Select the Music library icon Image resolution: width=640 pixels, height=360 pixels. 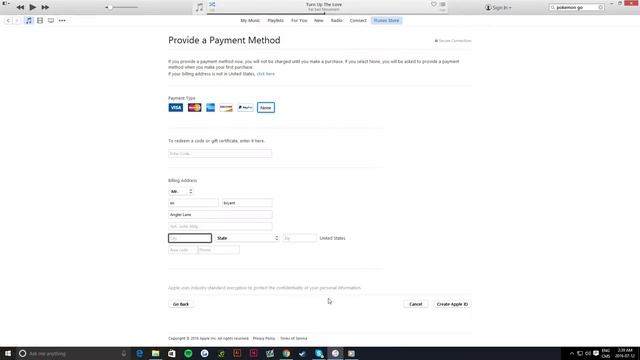click(x=29, y=20)
